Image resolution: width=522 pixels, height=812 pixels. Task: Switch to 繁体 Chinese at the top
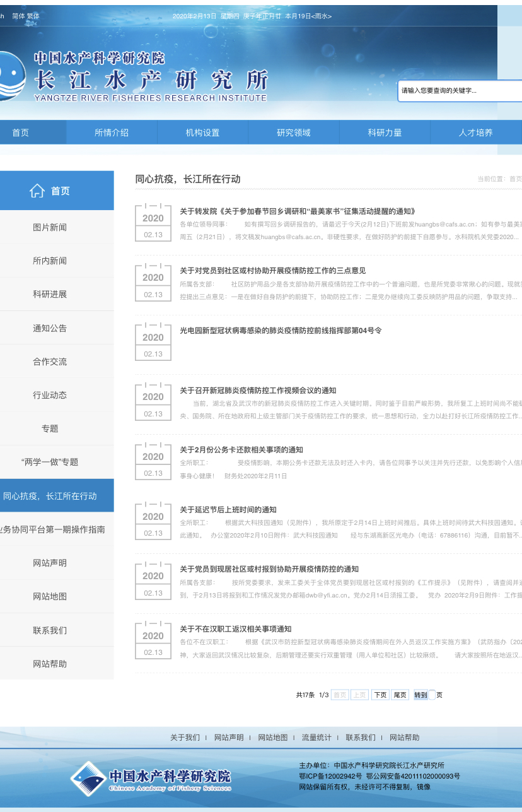point(33,16)
